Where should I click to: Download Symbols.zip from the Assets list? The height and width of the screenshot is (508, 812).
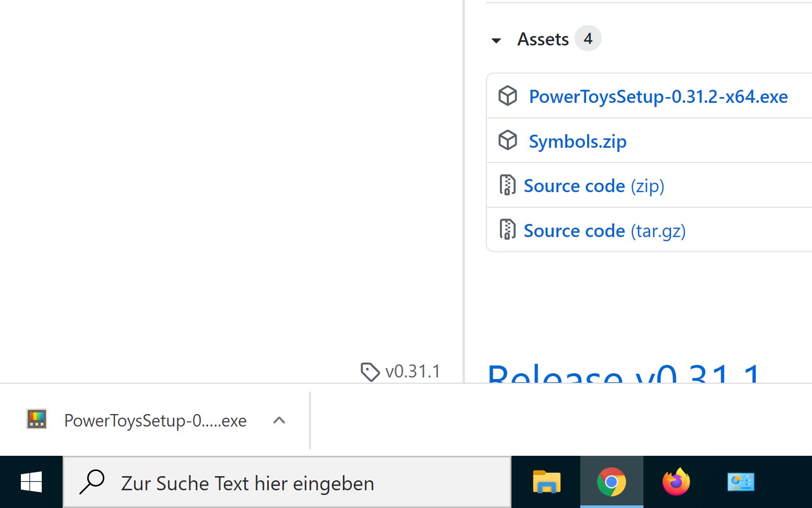577,140
